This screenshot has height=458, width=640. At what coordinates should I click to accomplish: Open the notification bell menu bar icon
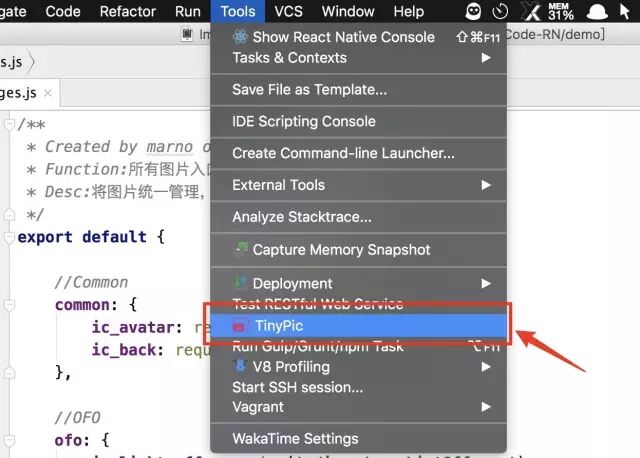[597, 12]
